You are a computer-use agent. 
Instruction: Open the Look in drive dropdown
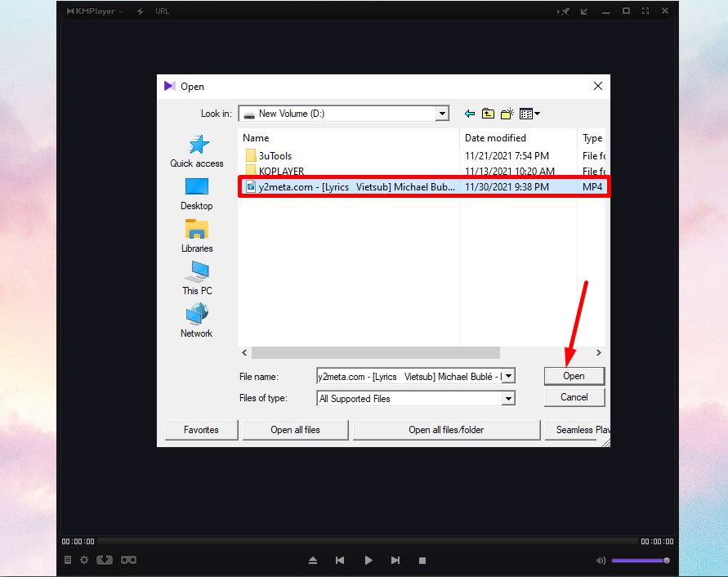pyautogui.click(x=442, y=113)
